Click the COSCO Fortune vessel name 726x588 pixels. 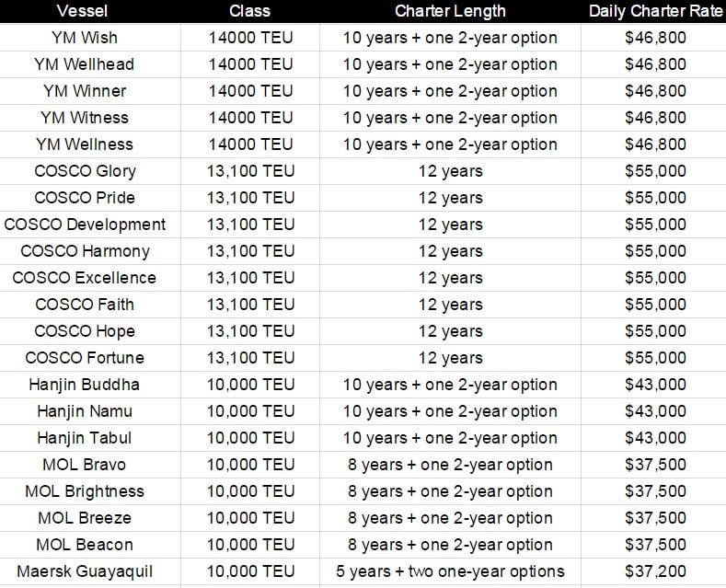pyautogui.click(x=84, y=358)
